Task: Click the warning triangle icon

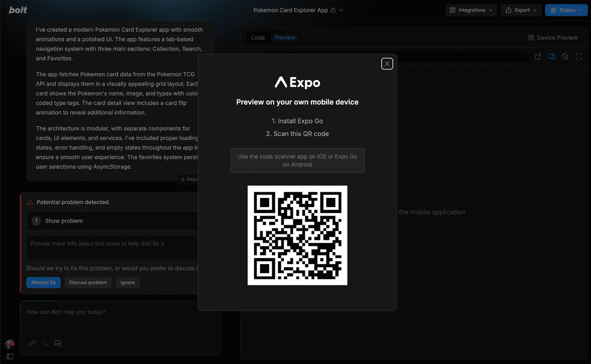Action: point(30,202)
